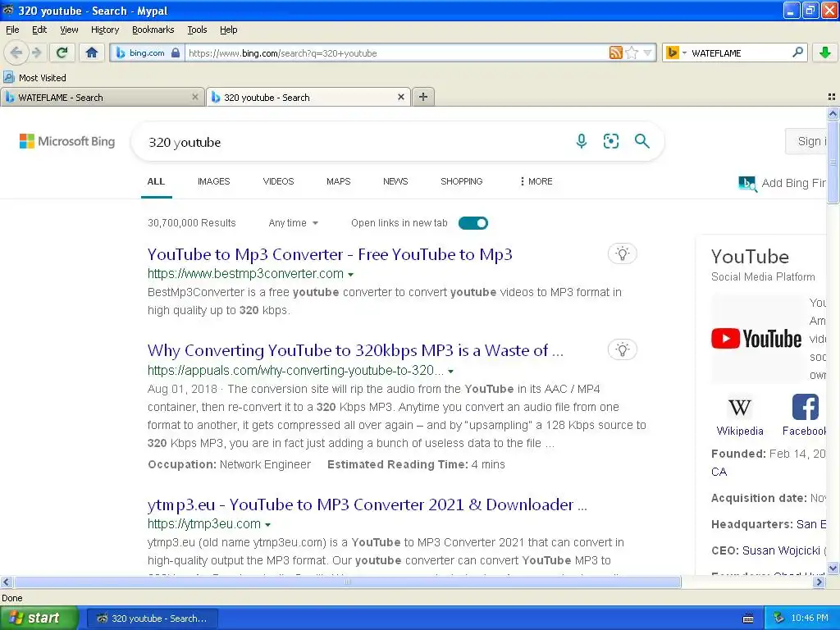This screenshot has width=840, height=630.
Task: Open ytmp3.eu YouTube to MP3 Converter link
Action: point(367,504)
